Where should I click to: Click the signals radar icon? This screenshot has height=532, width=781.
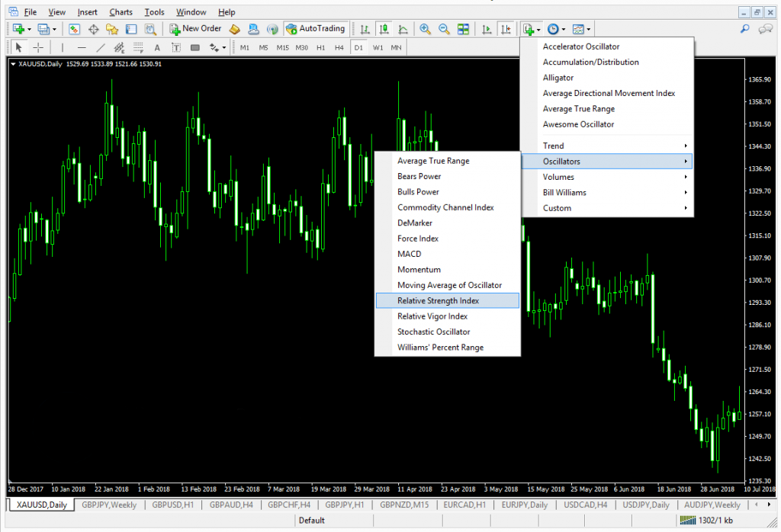(272, 30)
